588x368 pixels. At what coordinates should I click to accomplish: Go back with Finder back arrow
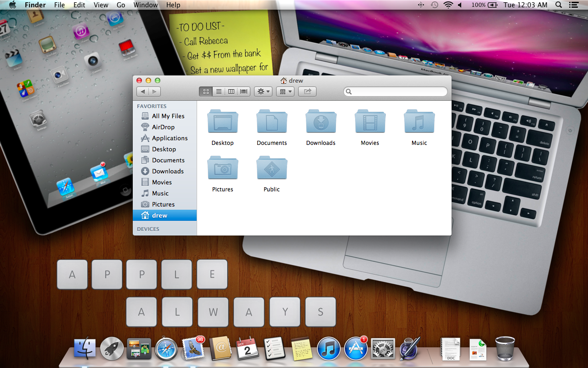(143, 92)
